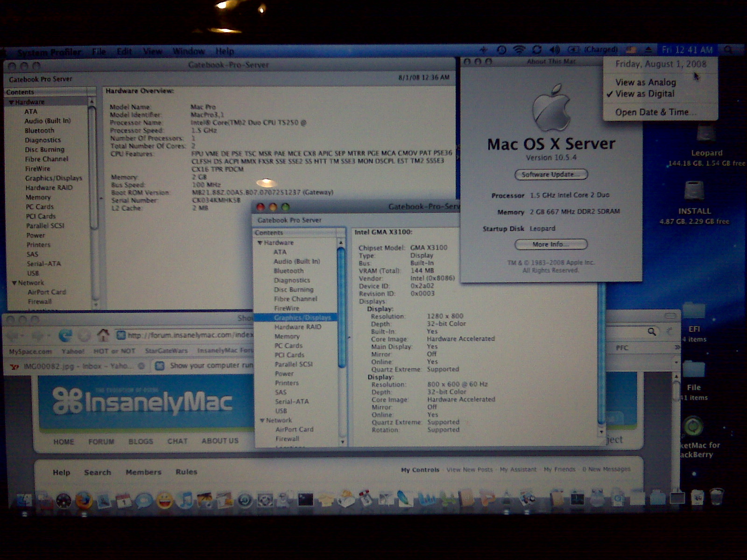Launch Firefox from the dock
Screen dimensions: 747x560
point(84,501)
